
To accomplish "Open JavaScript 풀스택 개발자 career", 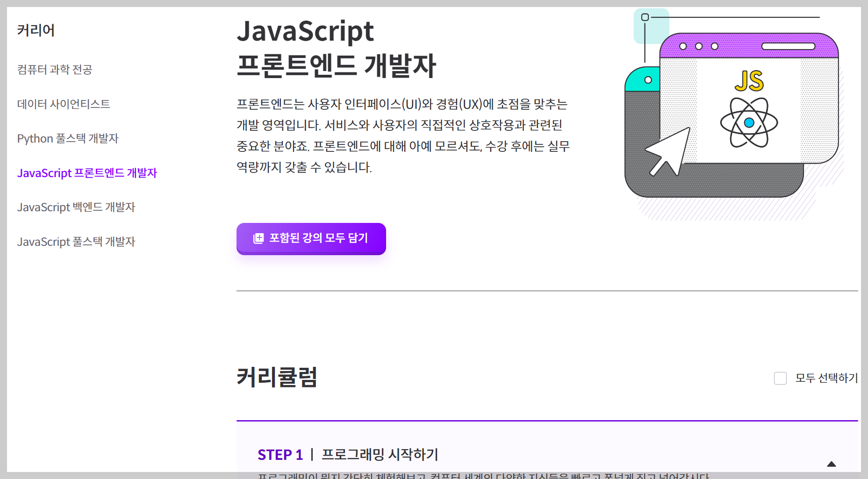I will [76, 242].
